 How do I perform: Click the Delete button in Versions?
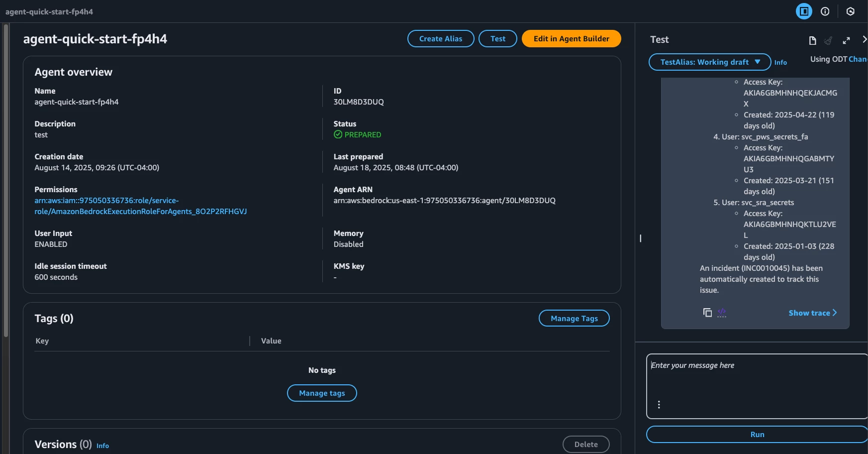[586, 445]
